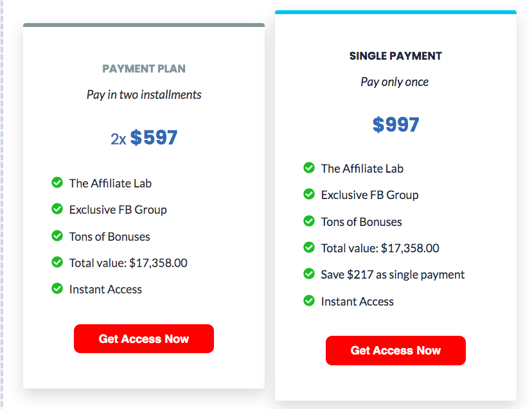The image size is (532, 409).
Task: Click the Payment Plan heading
Action: click(x=143, y=68)
